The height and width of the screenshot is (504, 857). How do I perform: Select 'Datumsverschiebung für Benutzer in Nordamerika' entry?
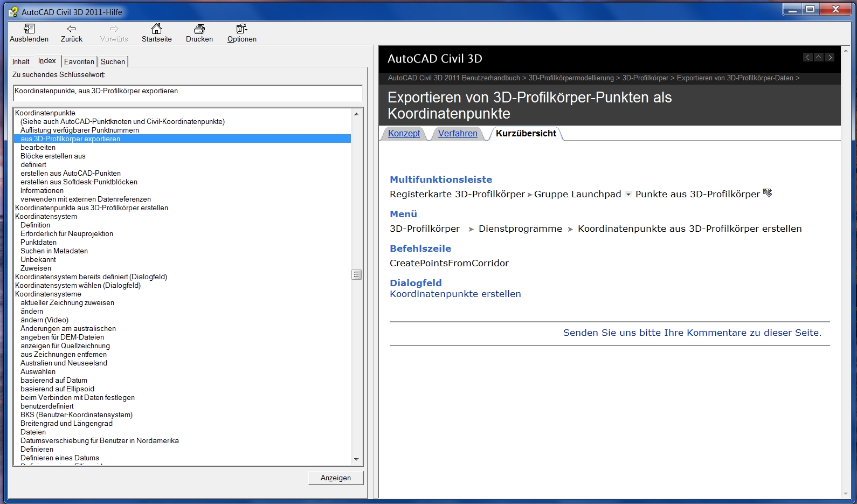[100, 440]
